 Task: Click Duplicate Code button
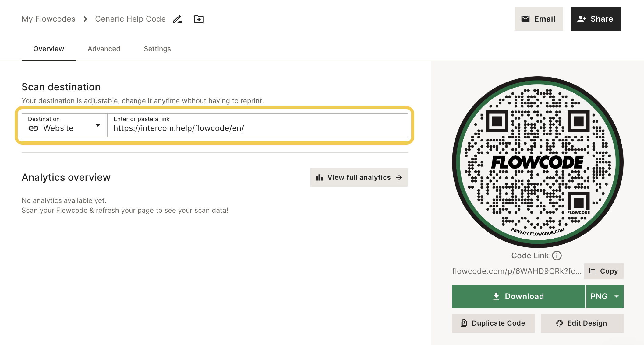(493, 323)
